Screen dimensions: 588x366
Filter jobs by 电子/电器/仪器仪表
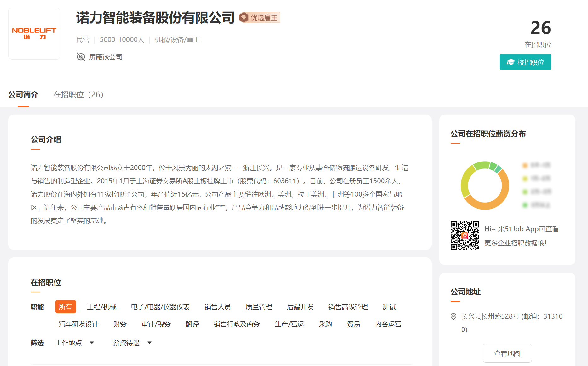point(160,307)
